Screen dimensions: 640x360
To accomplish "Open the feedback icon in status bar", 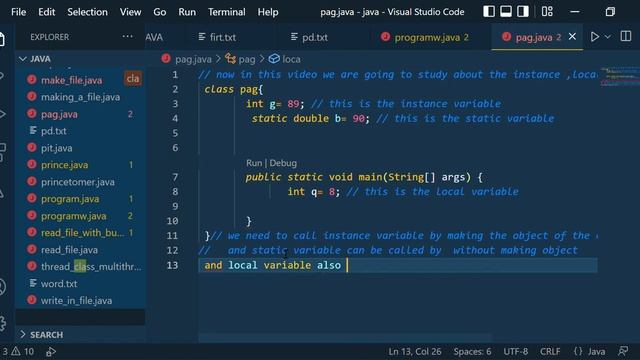I will click(x=623, y=351).
